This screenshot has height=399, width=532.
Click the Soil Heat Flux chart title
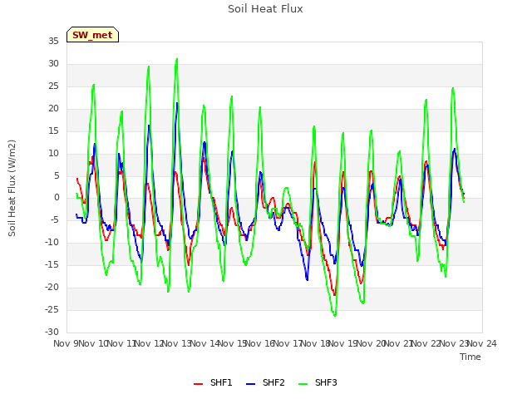point(265,9)
